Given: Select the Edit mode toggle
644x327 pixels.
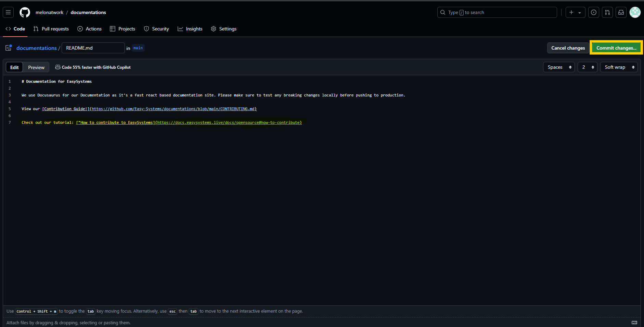Looking at the screenshot, I should pyautogui.click(x=14, y=67).
